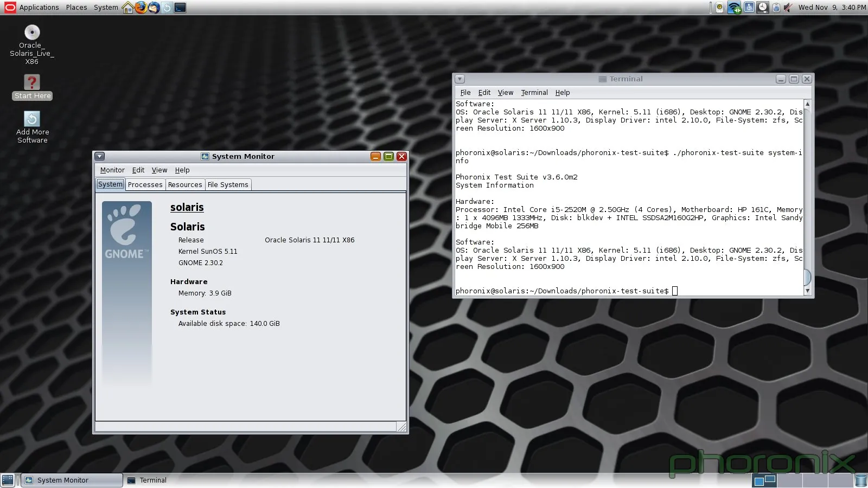The width and height of the screenshot is (868, 488).
Task: Open the Oracle logo main menu icon
Action: click(x=10, y=7)
